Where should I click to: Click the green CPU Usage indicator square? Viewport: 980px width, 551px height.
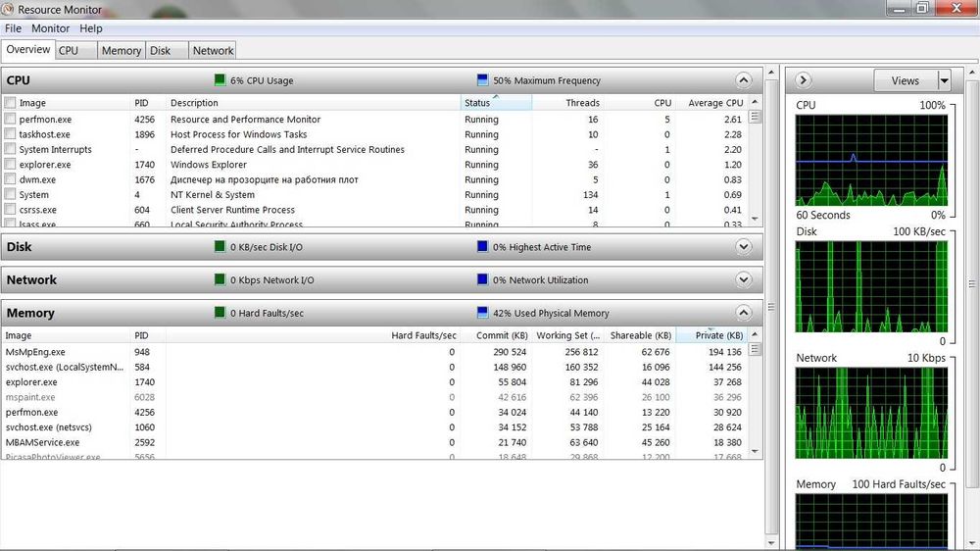point(220,79)
